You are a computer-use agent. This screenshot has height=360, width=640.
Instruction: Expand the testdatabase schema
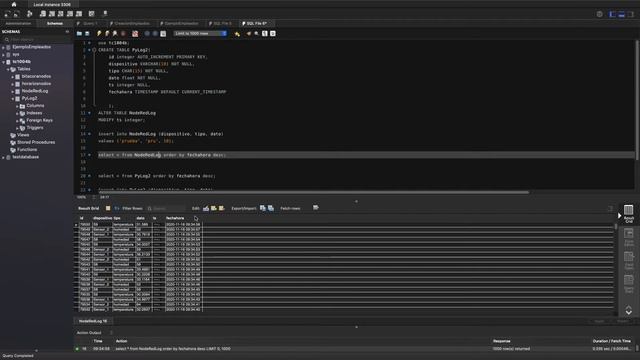coord(3,158)
